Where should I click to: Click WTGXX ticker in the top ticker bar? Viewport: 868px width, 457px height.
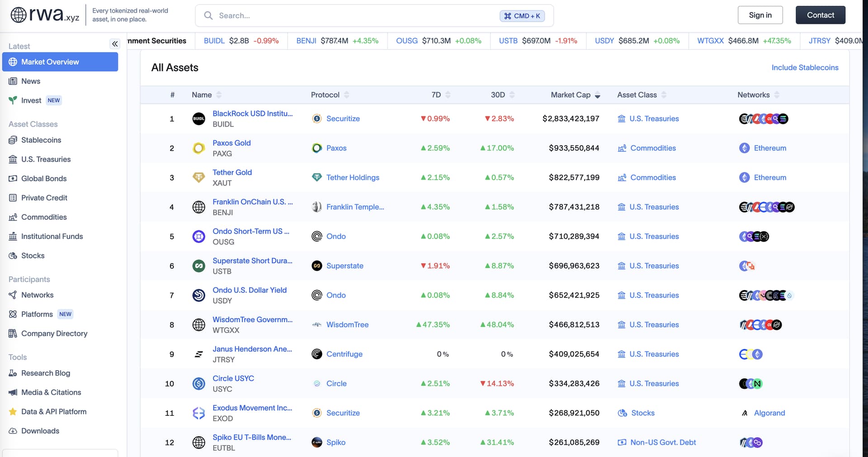[710, 41]
